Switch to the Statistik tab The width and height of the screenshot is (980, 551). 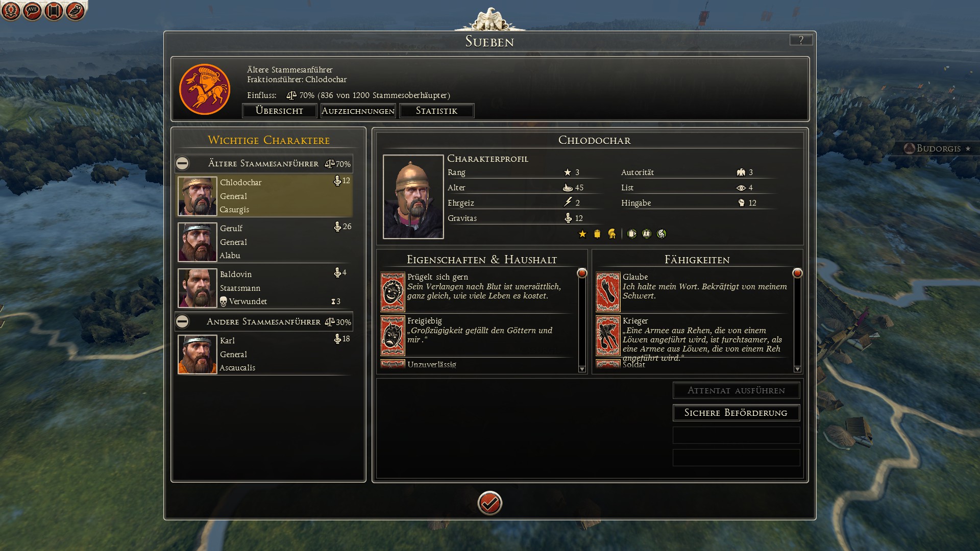[436, 111]
